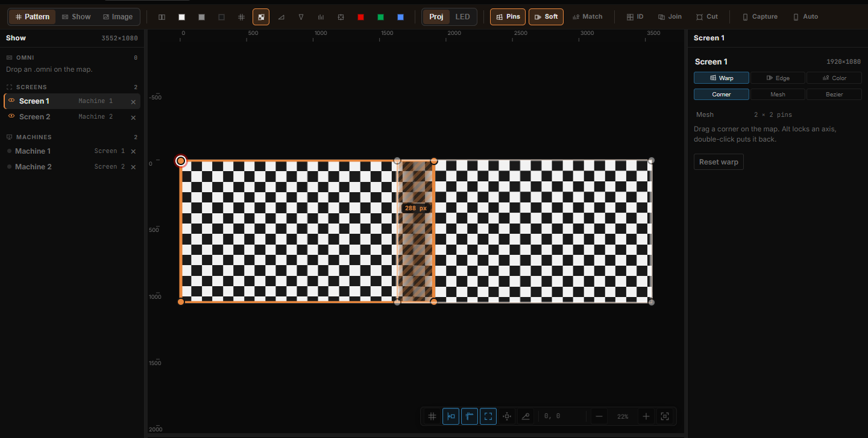
Task: Click the Match button
Action: click(587, 17)
